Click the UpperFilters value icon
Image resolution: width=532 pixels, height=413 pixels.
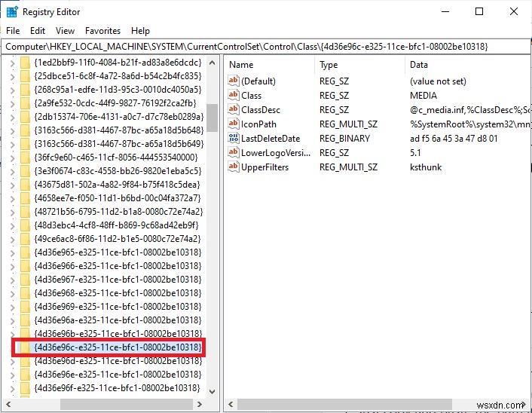pyautogui.click(x=233, y=167)
